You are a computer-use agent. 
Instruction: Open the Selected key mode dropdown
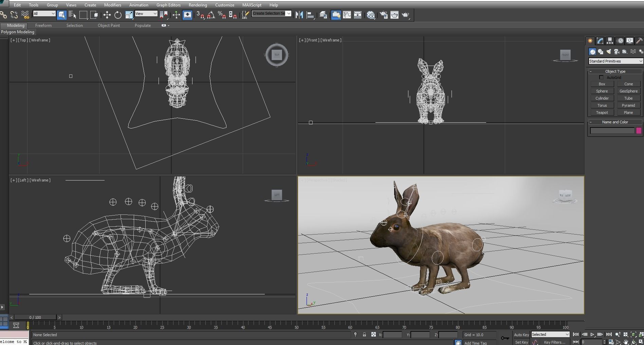(550, 334)
